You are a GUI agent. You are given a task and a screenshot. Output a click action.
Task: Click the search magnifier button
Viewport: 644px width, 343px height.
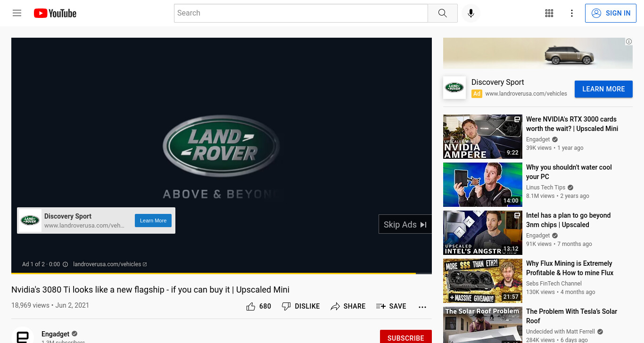pyautogui.click(x=442, y=13)
